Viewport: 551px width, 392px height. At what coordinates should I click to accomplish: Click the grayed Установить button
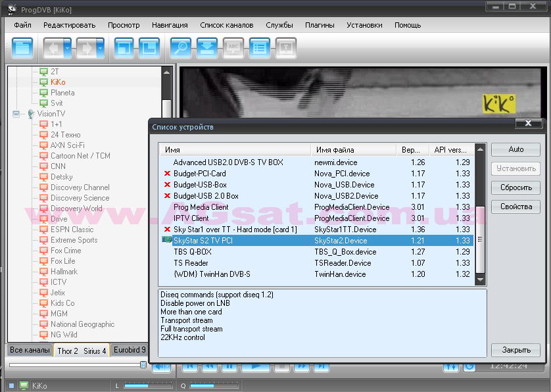pyautogui.click(x=515, y=168)
